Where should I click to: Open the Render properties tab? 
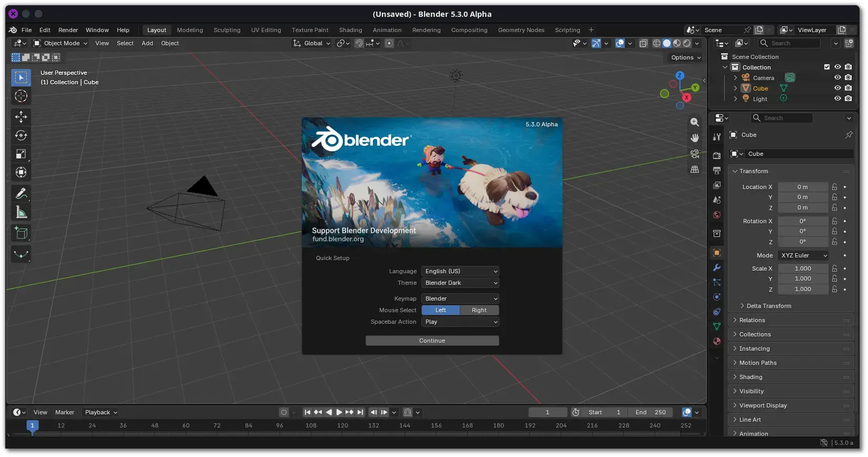click(717, 155)
